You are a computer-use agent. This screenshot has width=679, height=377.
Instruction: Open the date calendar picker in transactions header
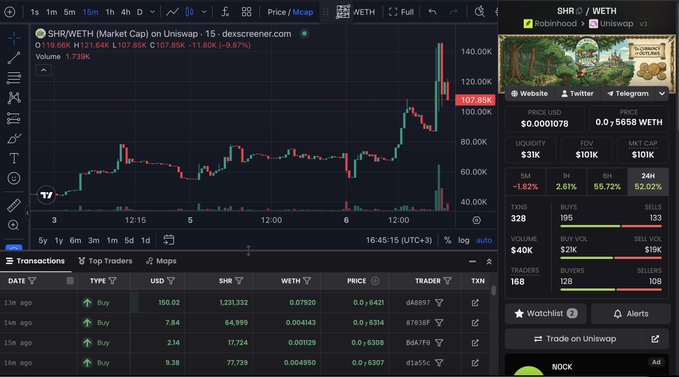pos(70,281)
